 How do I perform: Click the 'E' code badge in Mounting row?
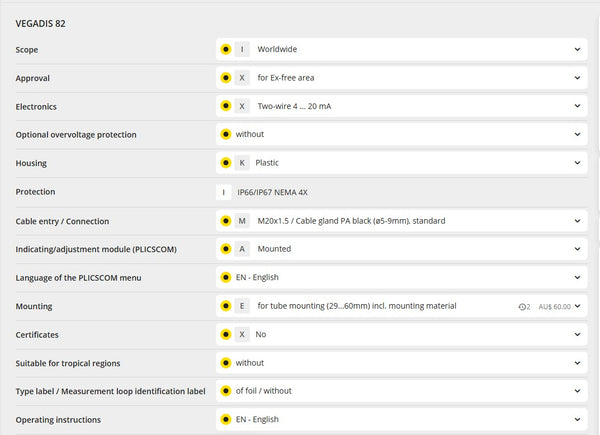[x=241, y=306]
